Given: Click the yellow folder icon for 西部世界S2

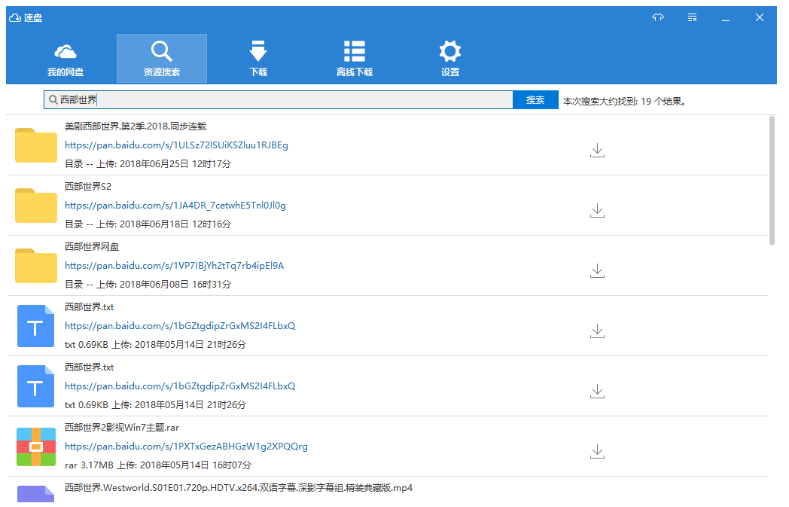Looking at the screenshot, I should coord(36,205).
